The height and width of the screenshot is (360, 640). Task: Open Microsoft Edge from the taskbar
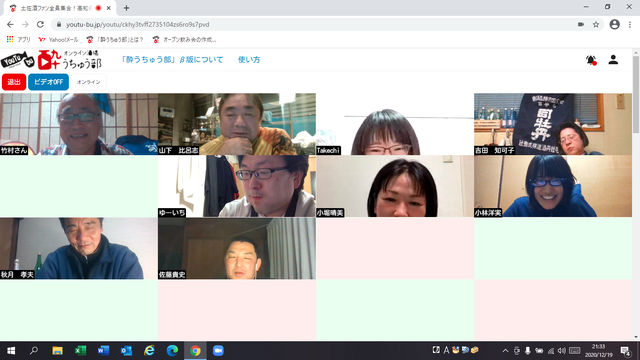point(172,351)
